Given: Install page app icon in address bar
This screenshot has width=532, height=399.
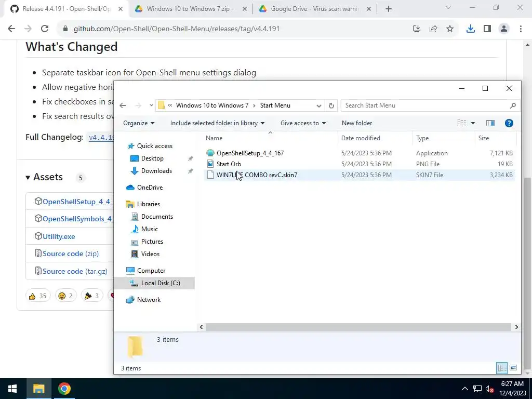Looking at the screenshot, I should [x=417, y=29].
